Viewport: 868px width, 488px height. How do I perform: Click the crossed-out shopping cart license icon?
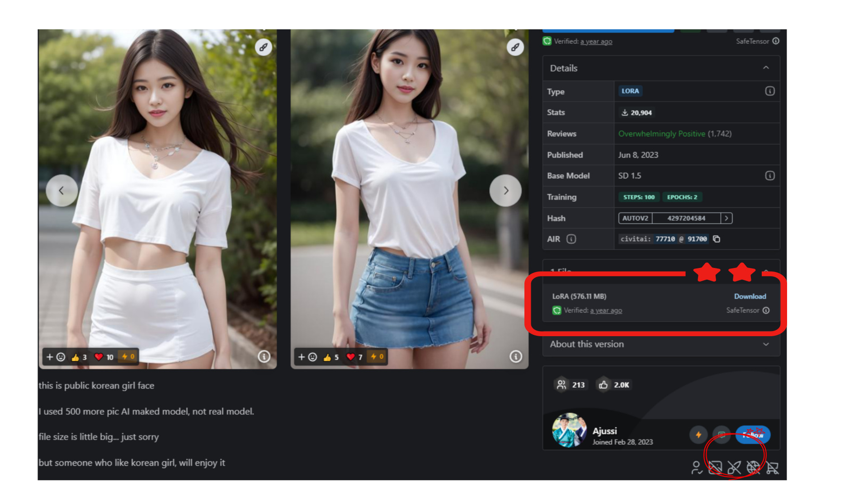point(773,468)
